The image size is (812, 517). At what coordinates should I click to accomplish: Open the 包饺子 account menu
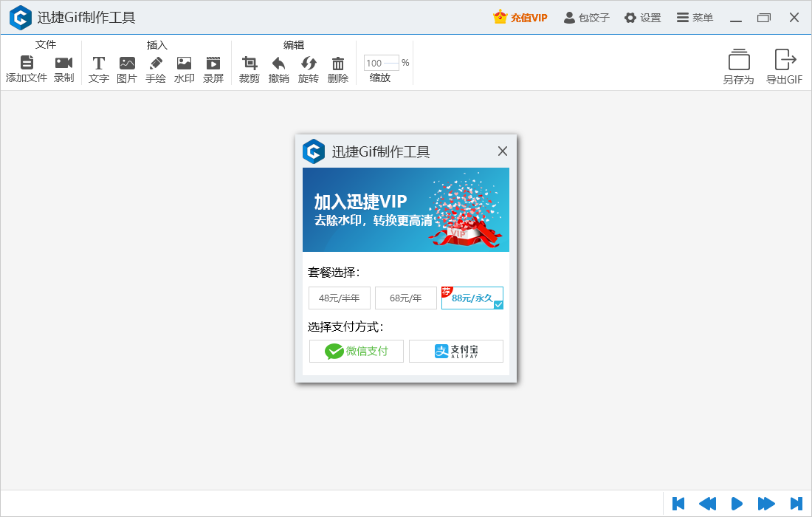(x=586, y=17)
